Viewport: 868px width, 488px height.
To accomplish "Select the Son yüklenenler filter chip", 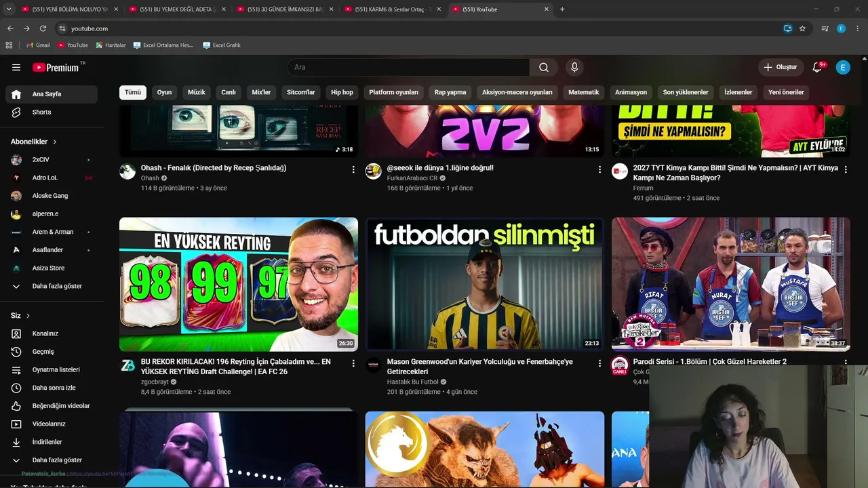I will click(x=686, y=92).
